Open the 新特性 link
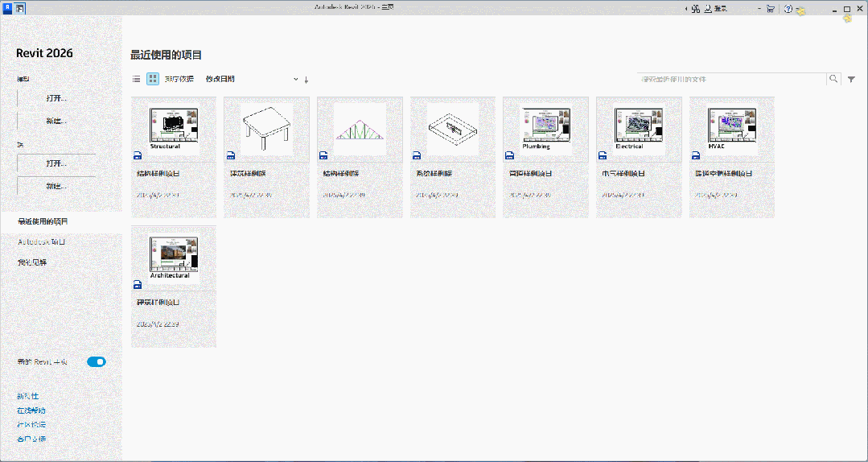Viewport: 868px width, 462px height. [x=27, y=396]
